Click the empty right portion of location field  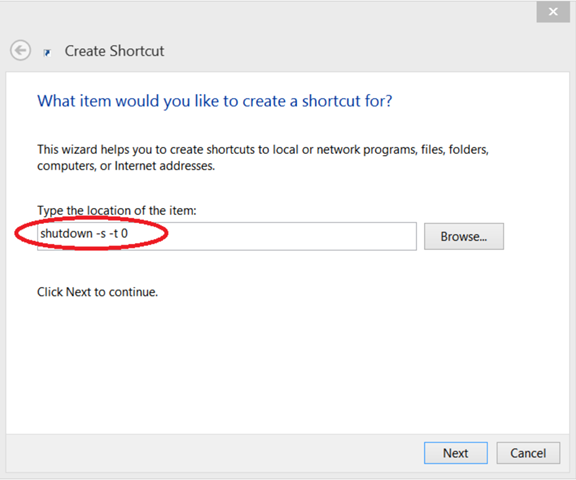pyautogui.click(x=294, y=236)
